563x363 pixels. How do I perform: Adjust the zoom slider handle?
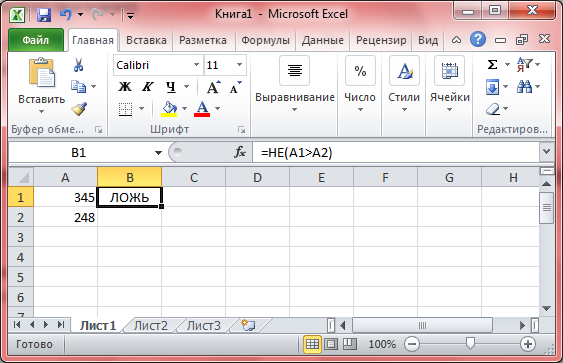(470, 344)
